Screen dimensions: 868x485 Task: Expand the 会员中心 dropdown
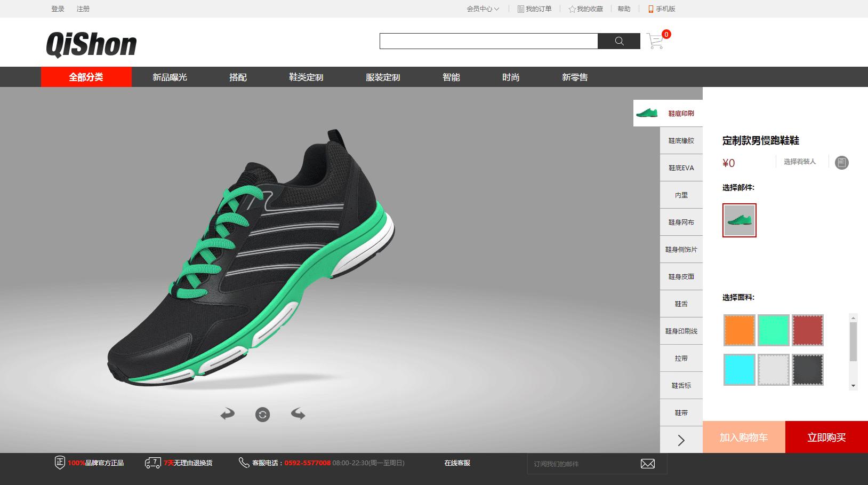click(483, 9)
